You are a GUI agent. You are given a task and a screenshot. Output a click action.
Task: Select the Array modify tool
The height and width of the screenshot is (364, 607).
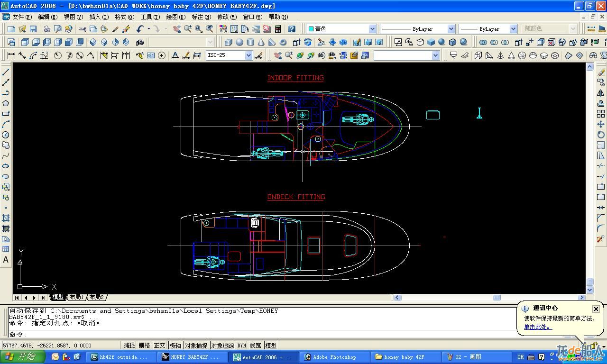(x=601, y=114)
